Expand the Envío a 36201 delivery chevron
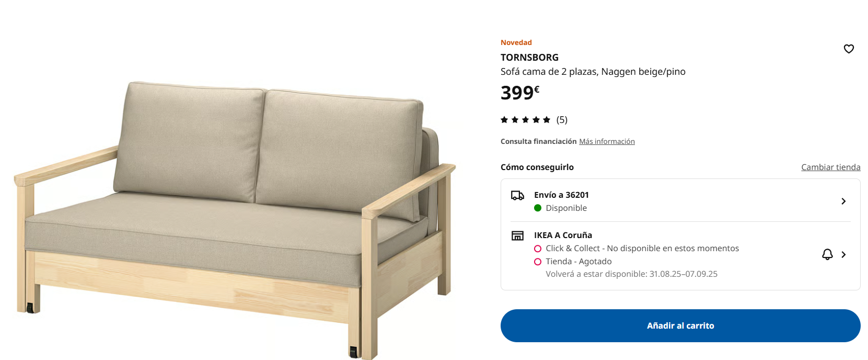 point(843,201)
